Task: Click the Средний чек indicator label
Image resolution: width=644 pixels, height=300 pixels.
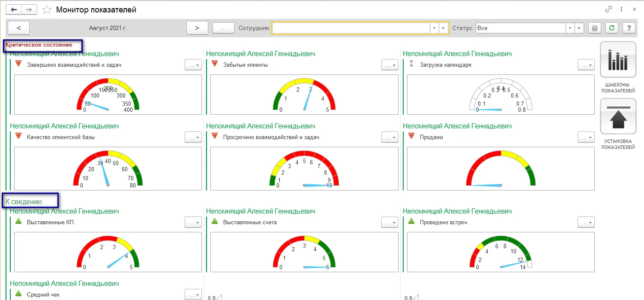Action: click(43, 295)
